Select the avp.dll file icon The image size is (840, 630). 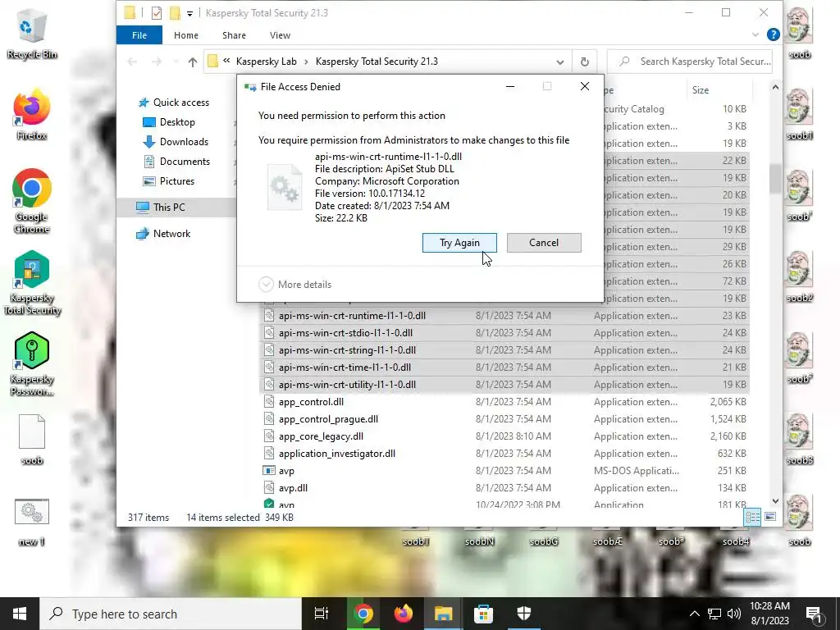[269, 487]
